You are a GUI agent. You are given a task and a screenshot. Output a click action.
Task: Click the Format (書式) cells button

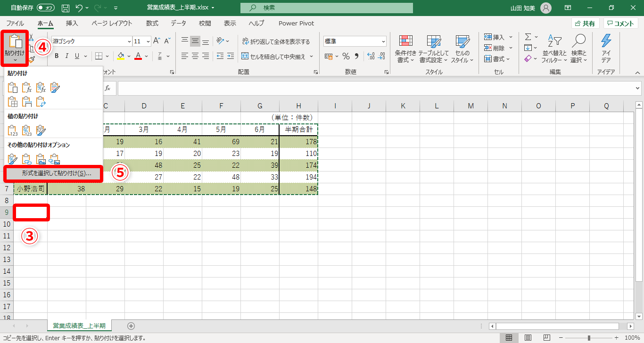494,59
